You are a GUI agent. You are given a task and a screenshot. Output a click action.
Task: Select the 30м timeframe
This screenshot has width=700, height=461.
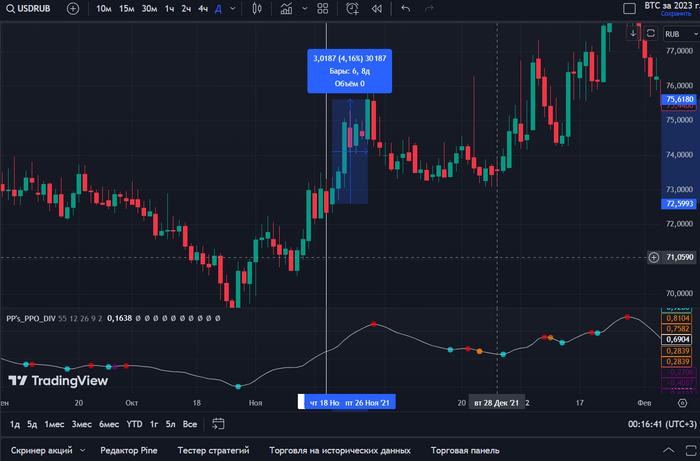click(149, 8)
